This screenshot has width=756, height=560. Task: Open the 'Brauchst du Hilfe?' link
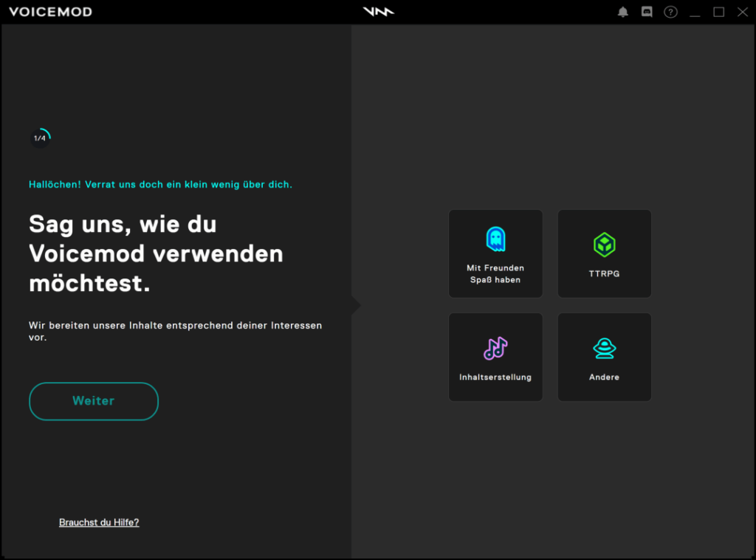[99, 522]
